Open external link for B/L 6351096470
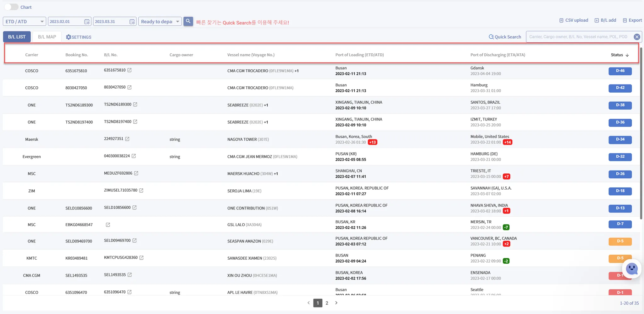This screenshot has width=644, height=314. [129, 292]
